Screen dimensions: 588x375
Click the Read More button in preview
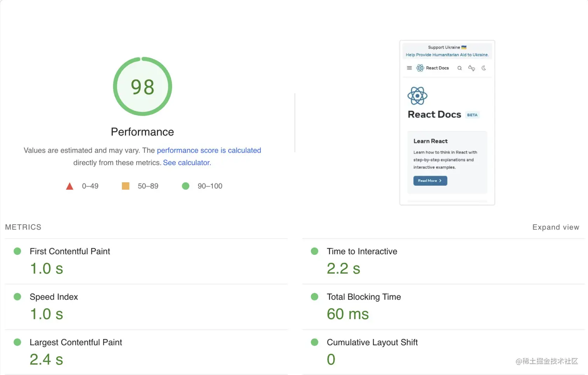[x=430, y=181]
